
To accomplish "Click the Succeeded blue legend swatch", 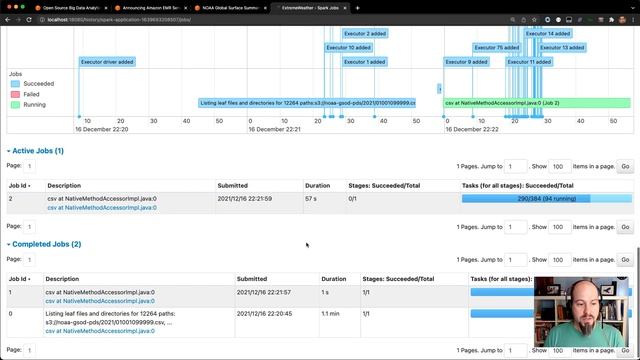I will (x=15, y=84).
